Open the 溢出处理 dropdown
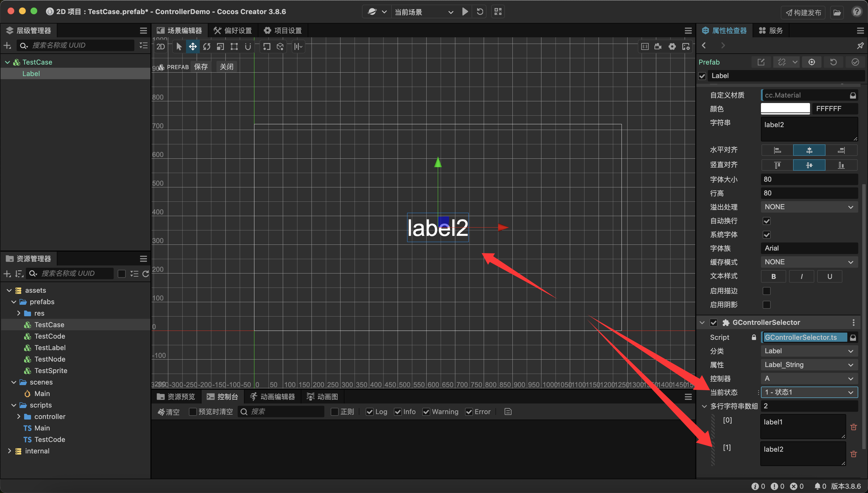The height and width of the screenshot is (493, 868). [809, 207]
